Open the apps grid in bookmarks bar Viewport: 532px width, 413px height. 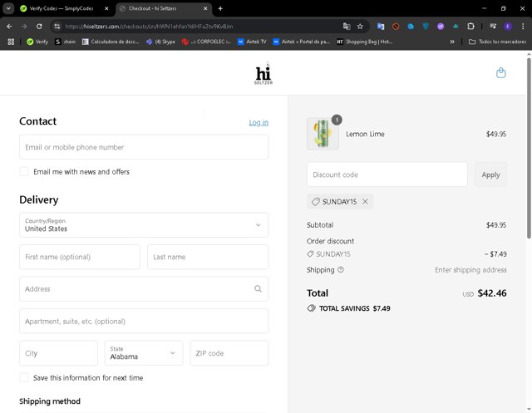(11, 42)
